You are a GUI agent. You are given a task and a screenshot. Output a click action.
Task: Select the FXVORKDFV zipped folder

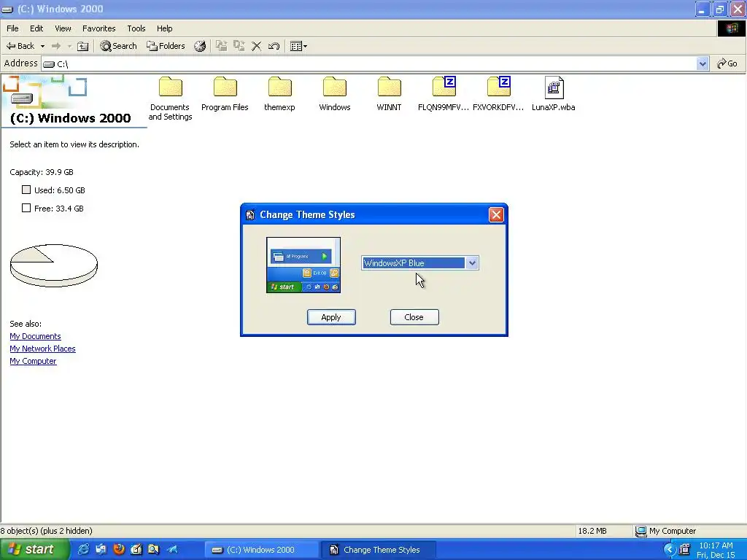(498, 94)
